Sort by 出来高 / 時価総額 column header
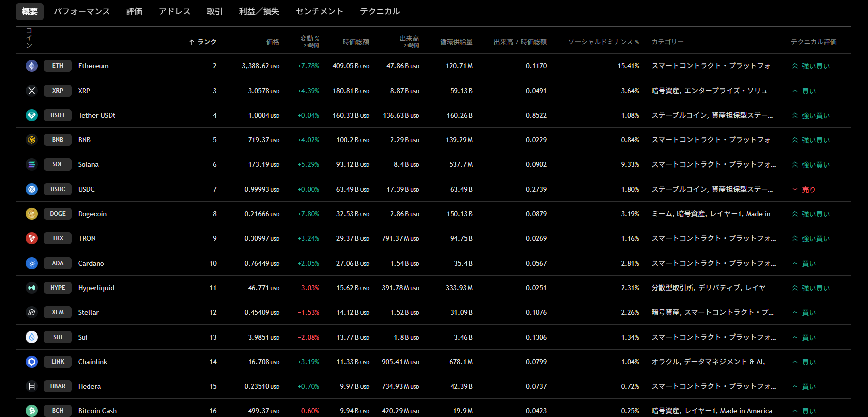Screen dimensions: 868x417 click(520, 42)
